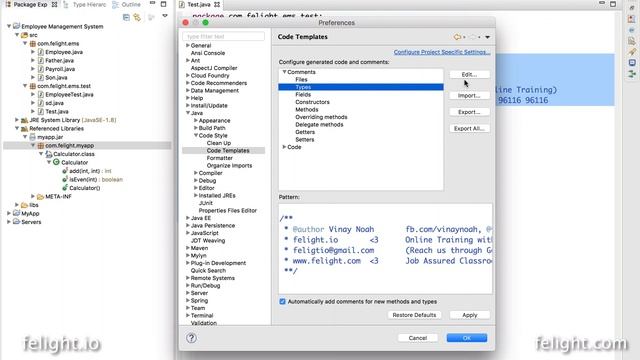The image size is (640, 360).
Task: Open Organize Imports preferences page
Action: coord(229,165)
